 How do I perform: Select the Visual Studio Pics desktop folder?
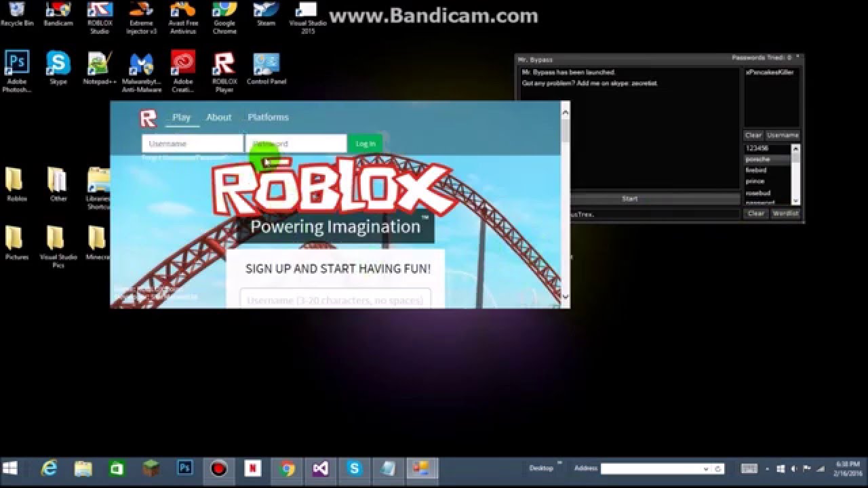tap(58, 246)
